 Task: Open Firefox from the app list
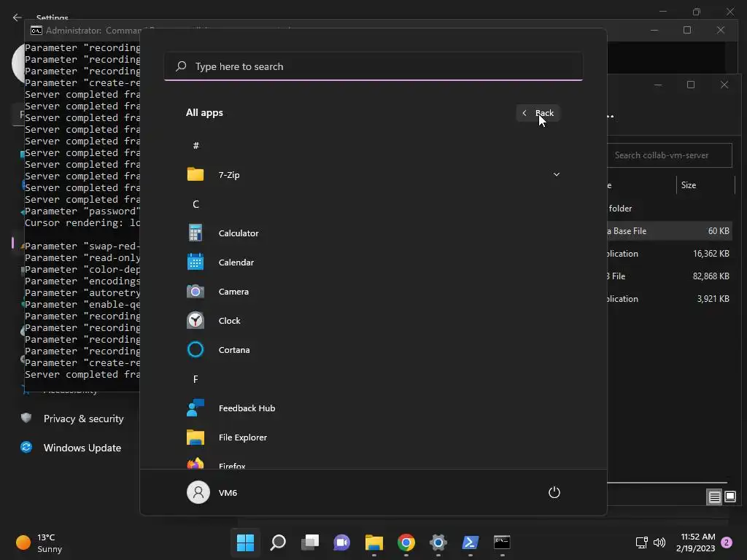373,463
